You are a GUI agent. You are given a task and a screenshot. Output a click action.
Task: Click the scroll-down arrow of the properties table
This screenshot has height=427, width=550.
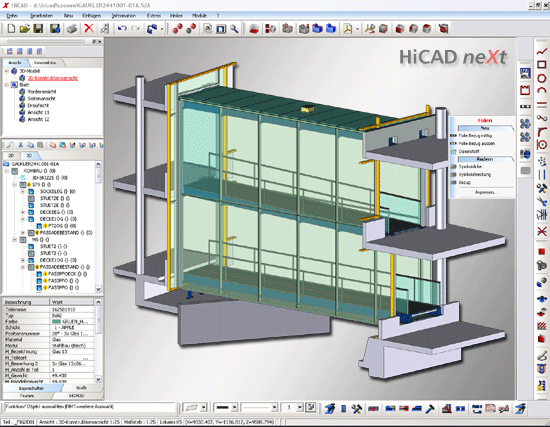pos(99,379)
